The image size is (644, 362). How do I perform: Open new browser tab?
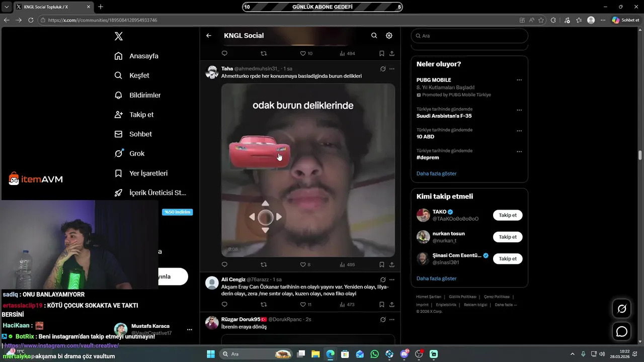point(101,7)
